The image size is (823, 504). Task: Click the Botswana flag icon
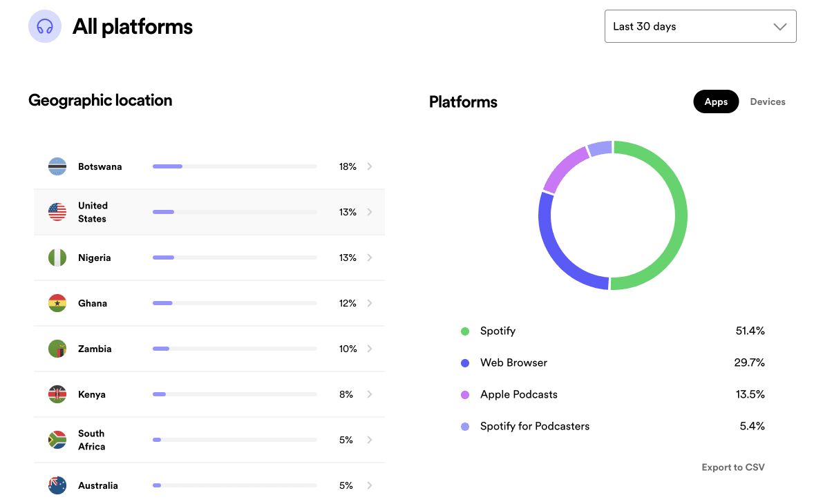click(x=57, y=166)
